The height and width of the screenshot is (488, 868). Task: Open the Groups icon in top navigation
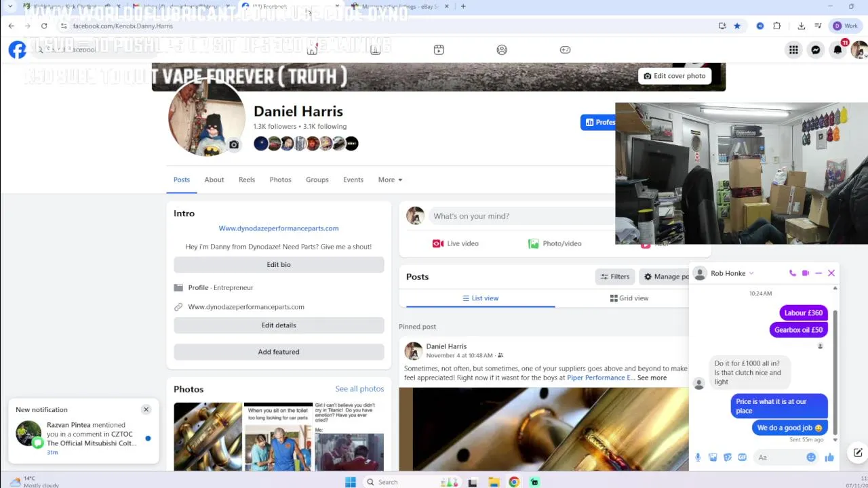coord(502,49)
